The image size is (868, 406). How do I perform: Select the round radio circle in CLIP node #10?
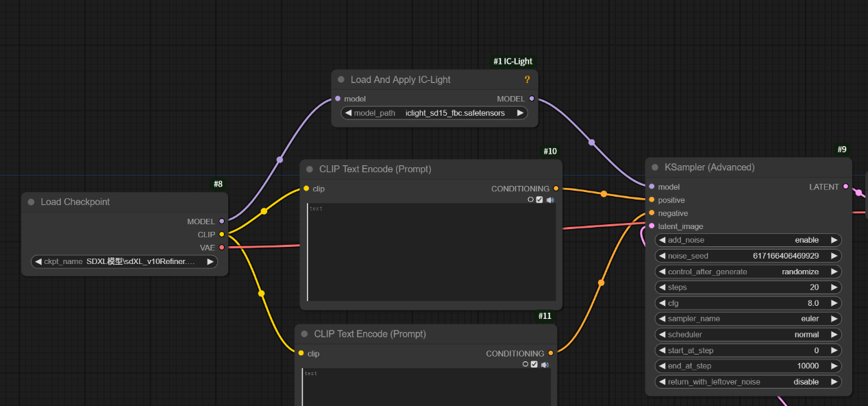coord(530,200)
